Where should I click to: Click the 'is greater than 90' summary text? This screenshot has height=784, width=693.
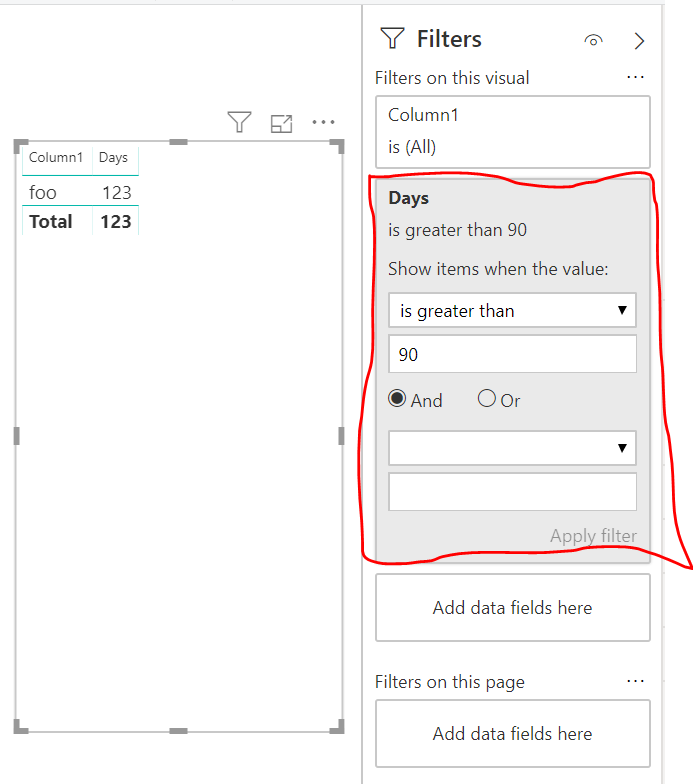pos(458,230)
